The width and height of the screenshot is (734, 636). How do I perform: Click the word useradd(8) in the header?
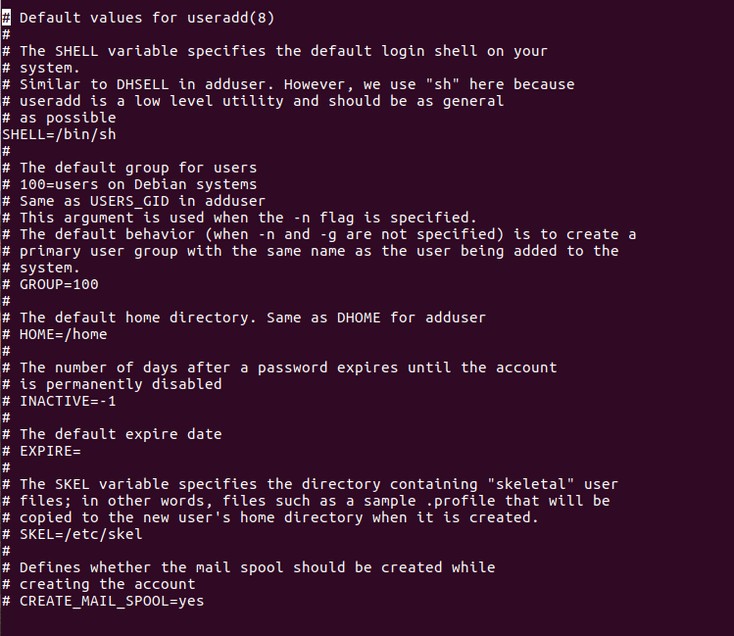pyautogui.click(x=231, y=18)
